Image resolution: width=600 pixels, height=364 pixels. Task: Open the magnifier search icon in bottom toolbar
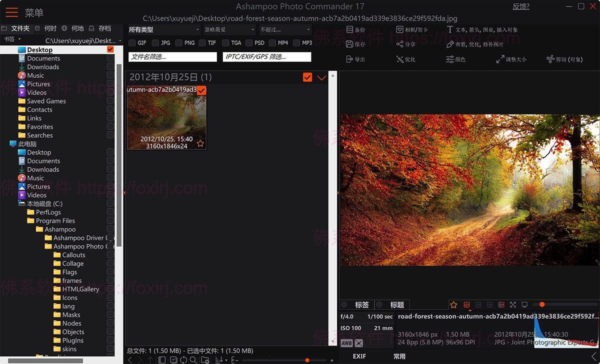pos(193,359)
